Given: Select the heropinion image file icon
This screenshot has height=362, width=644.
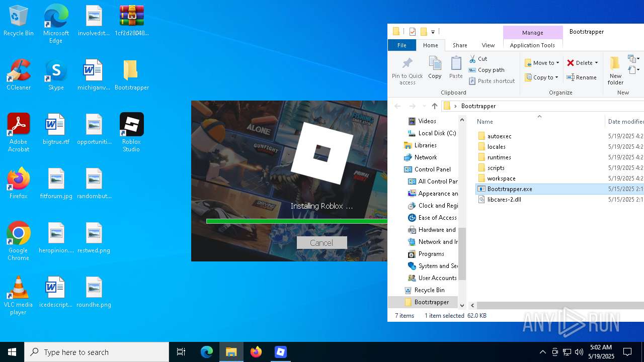Looking at the screenshot, I should pos(56,238).
